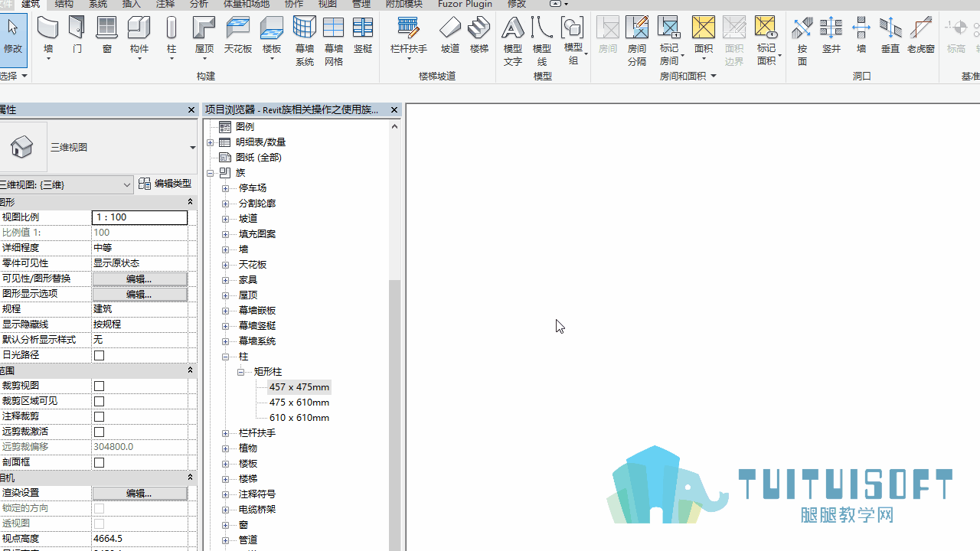The image size is (980, 551).
Task: Click the 视点高度 value field 4664.5
Action: click(139, 539)
